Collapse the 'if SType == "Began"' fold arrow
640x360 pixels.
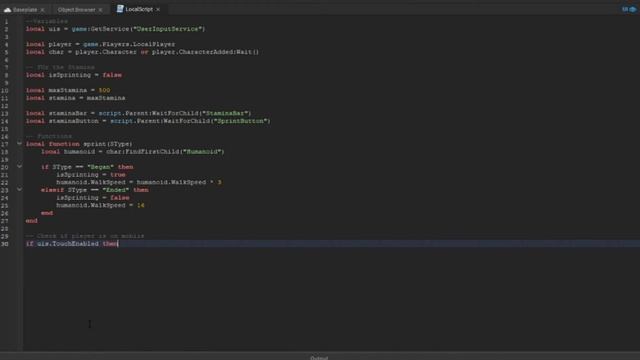pyautogui.click(x=19, y=167)
